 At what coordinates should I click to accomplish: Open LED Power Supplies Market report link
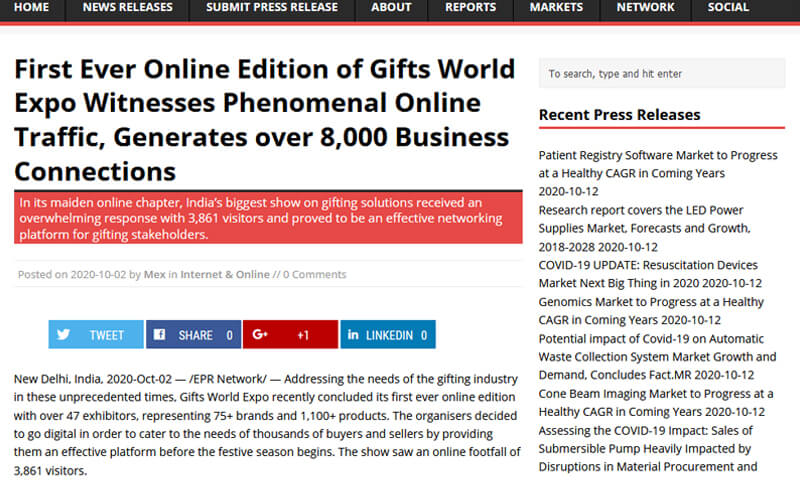pos(644,228)
